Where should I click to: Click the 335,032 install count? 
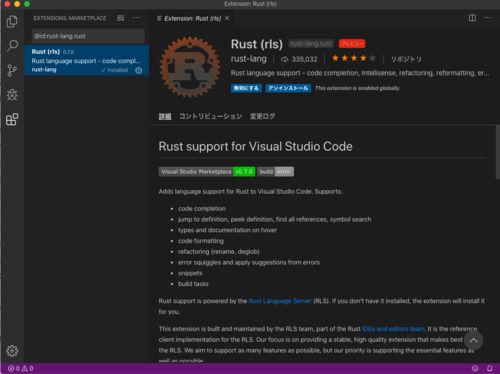click(299, 59)
